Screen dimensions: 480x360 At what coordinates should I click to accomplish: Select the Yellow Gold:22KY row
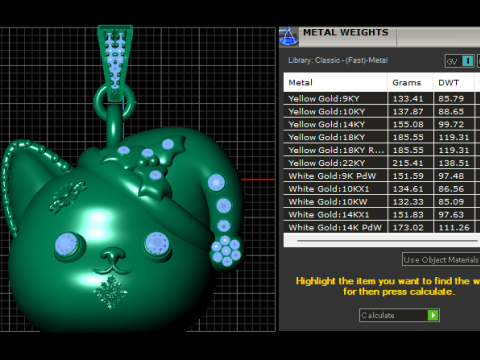point(382,163)
